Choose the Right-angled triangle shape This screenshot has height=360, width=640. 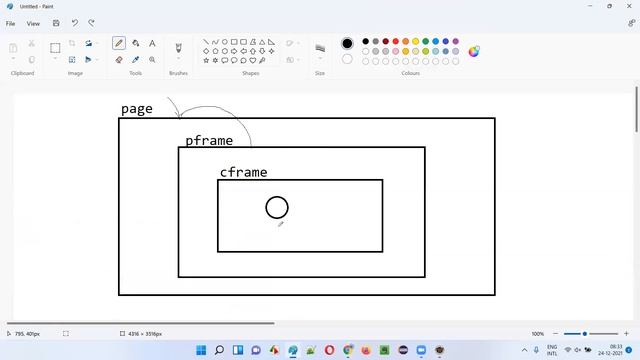[x=271, y=42]
